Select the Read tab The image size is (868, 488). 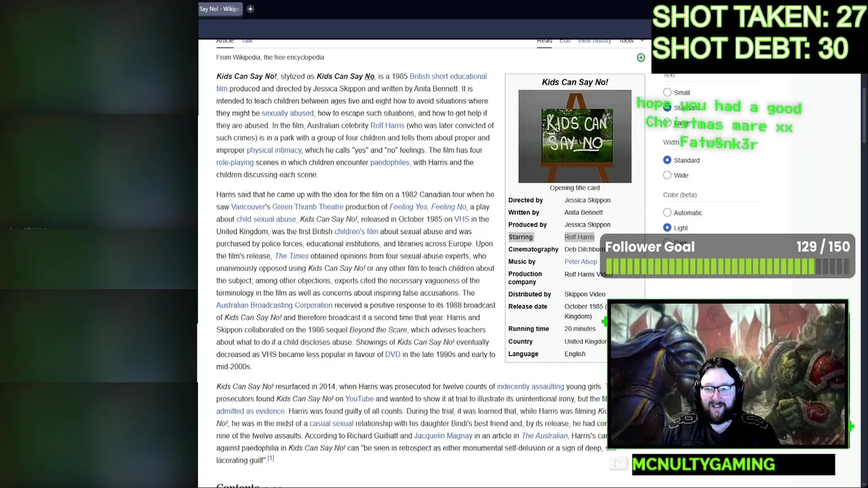(x=545, y=41)
